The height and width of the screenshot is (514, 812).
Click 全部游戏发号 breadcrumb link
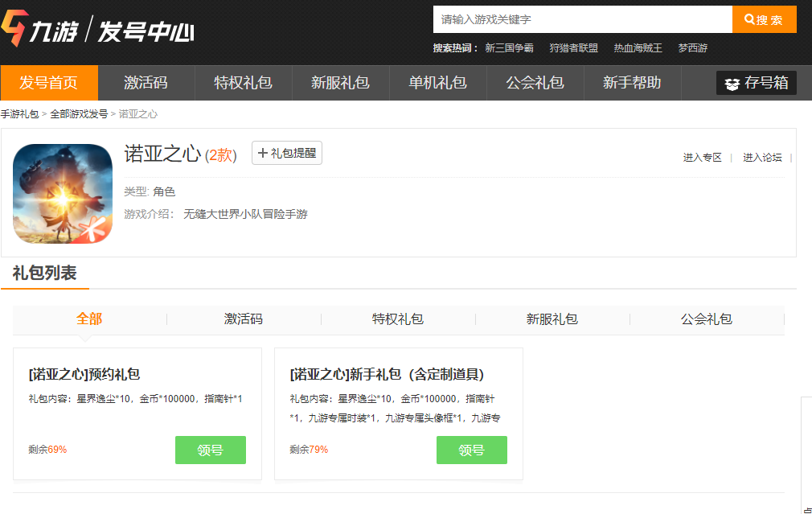click(x=79, y=114)
